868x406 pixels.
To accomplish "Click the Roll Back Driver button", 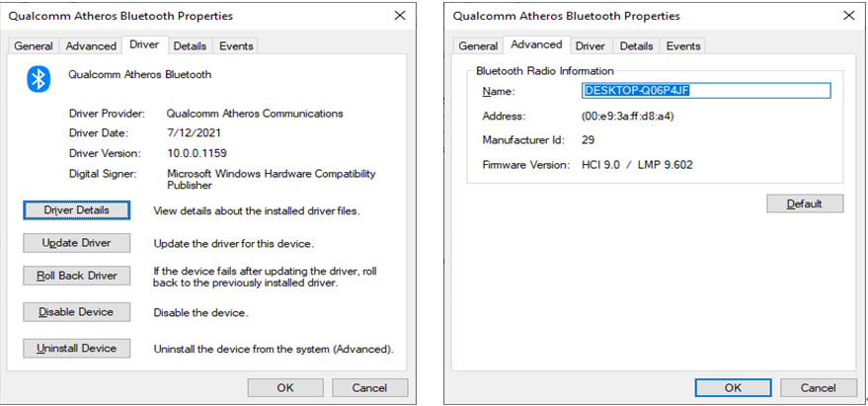I will click(x=76, y=276).
